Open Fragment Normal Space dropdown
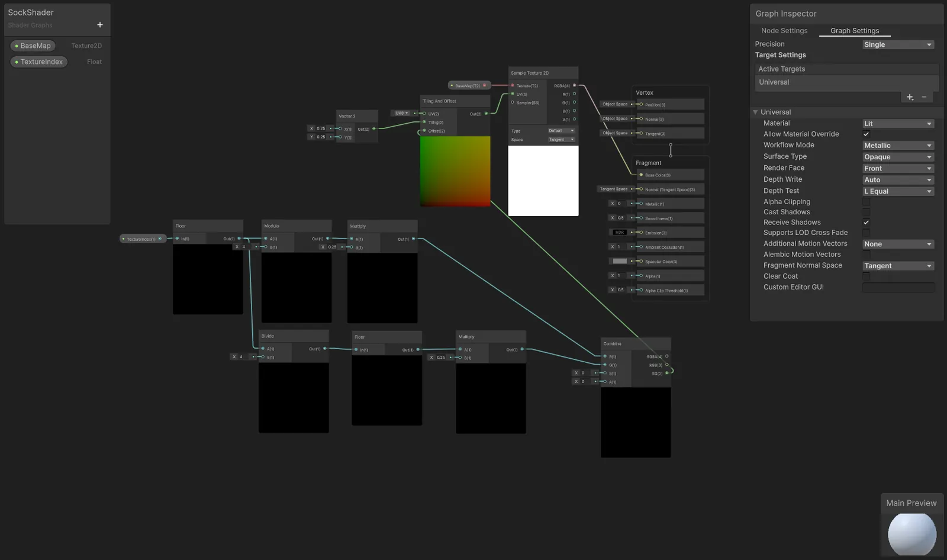947x560 pixels. pos(898,266)
